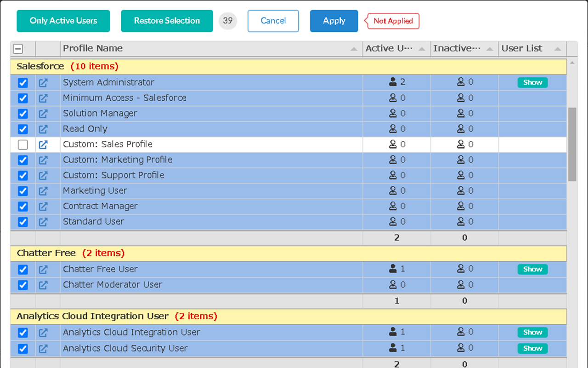Uncheck the Marketing User checkbox

(23, 191)
